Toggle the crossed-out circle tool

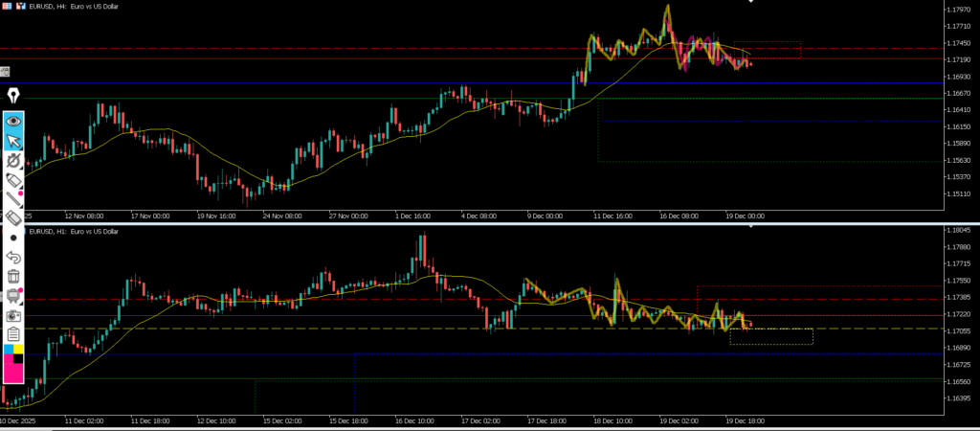coord(13,161)
